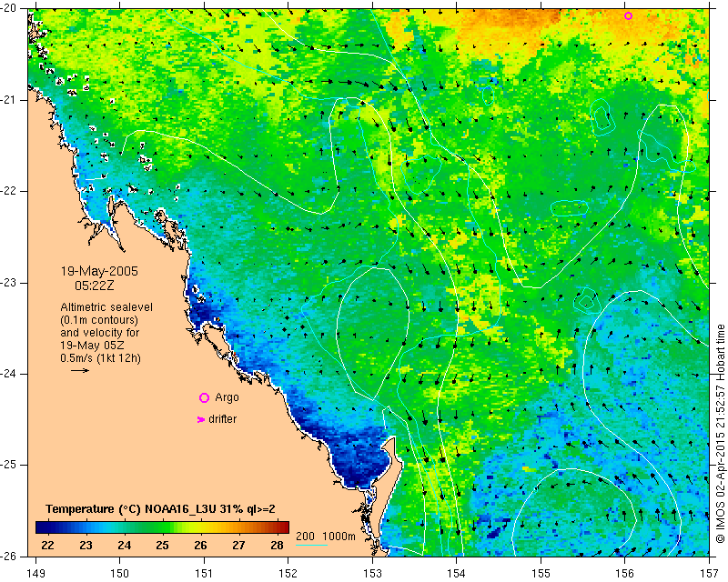Select the 'drifter' legend label
728x582 pixels.
[x=222, y=419]
